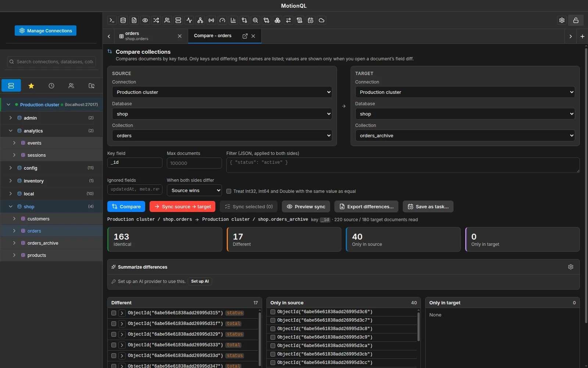Open the Source wins dropdown

194,190
